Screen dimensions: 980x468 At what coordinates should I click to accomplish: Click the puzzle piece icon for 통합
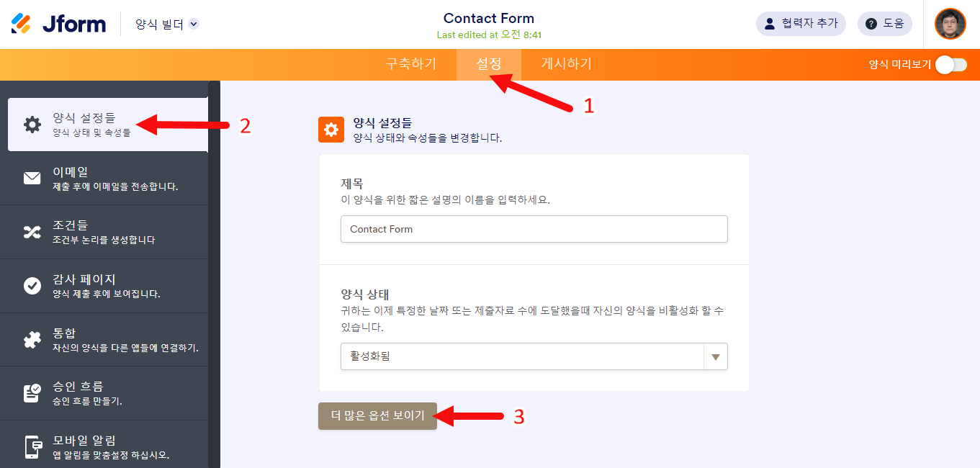pyautogui.click(x=32, y=340)
